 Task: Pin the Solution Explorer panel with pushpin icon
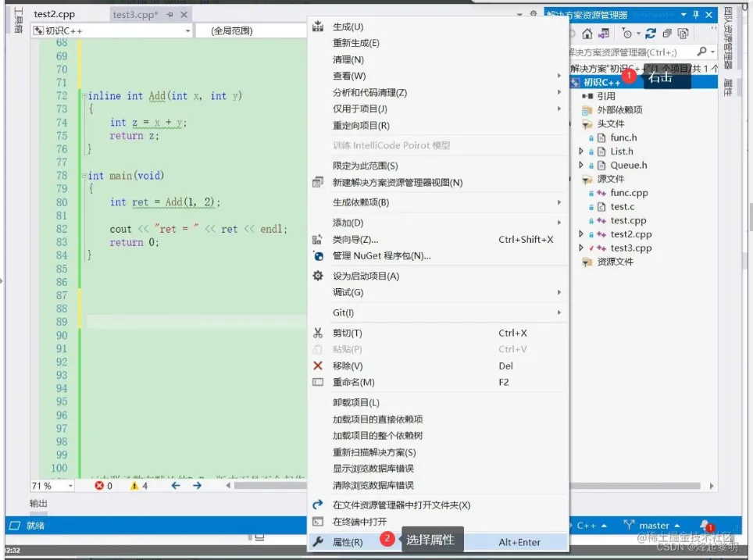[x=696, y=15]
